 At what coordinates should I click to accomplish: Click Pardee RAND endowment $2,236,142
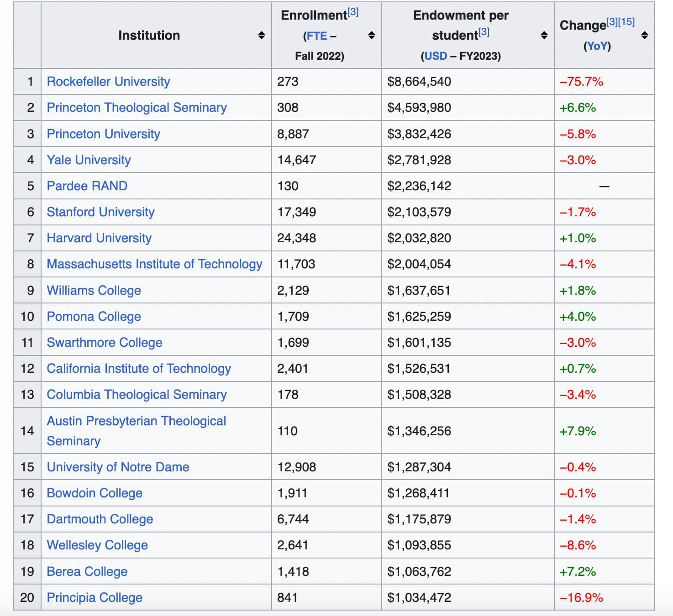tap(419, 186)
